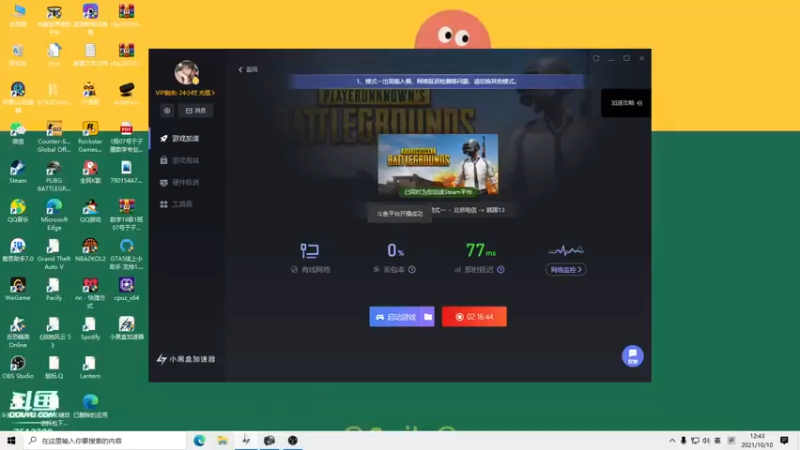Open File Explorer from the taskbar
The image size is (800, 450).
pos(222,440)
